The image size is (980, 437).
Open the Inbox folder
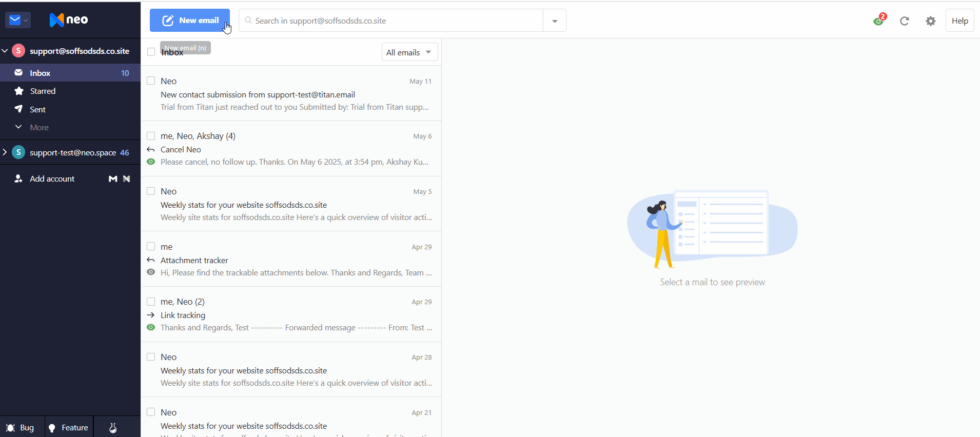70,73
